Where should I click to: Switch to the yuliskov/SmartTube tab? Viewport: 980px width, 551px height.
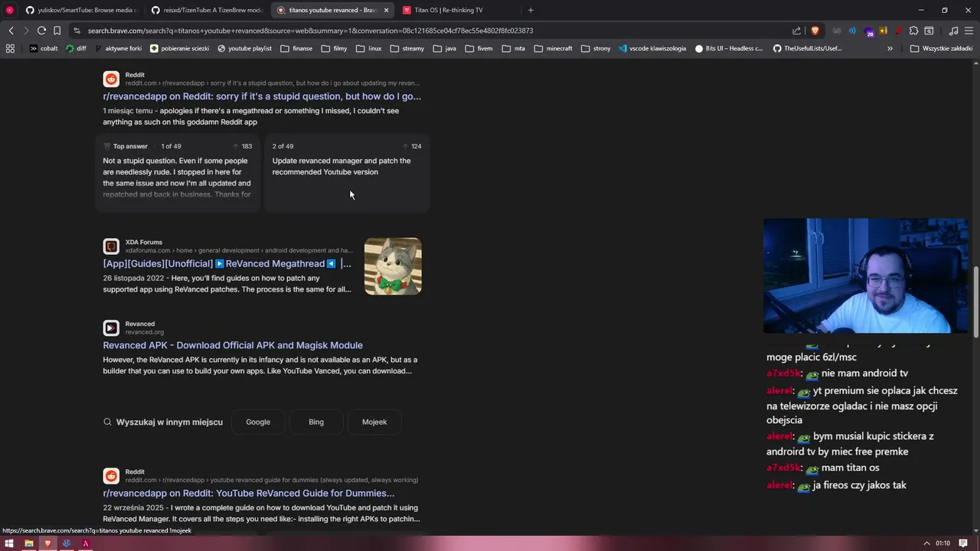(80, 10)
